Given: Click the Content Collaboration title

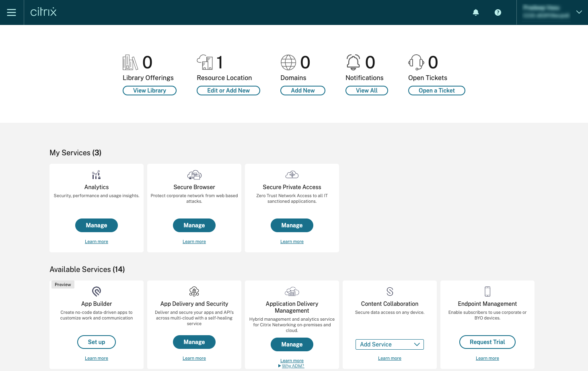Looking at the screenshot, I should (390, 304).
